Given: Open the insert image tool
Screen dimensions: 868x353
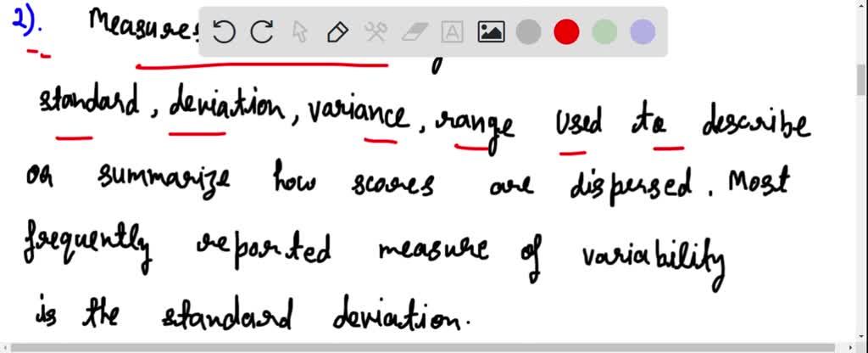Looking at the screenshot, I should click(x=491, y=32).
